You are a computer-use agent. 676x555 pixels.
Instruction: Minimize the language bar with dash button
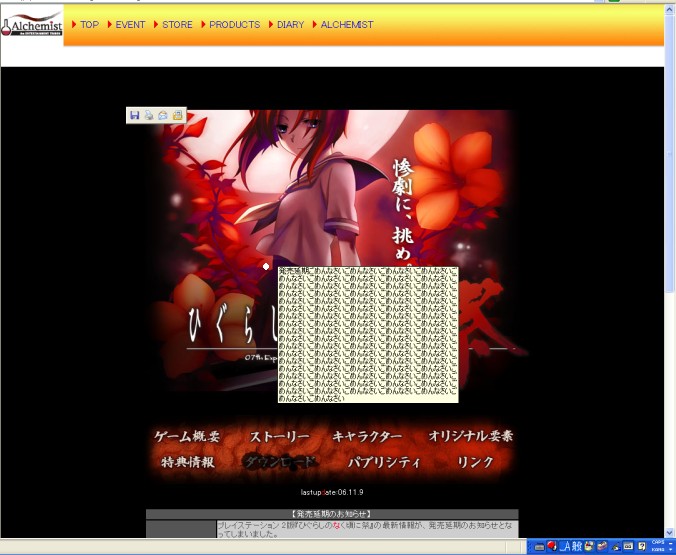[670, 543]
